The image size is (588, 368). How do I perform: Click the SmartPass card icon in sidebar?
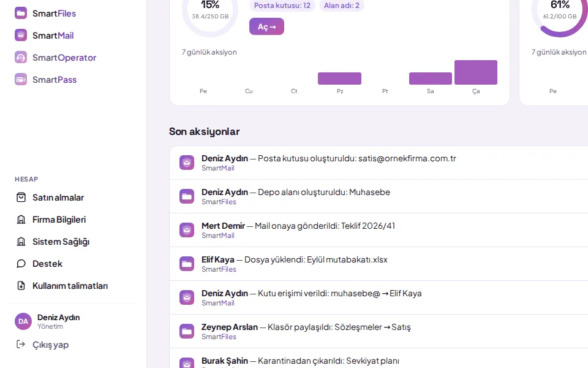point(21,80)
